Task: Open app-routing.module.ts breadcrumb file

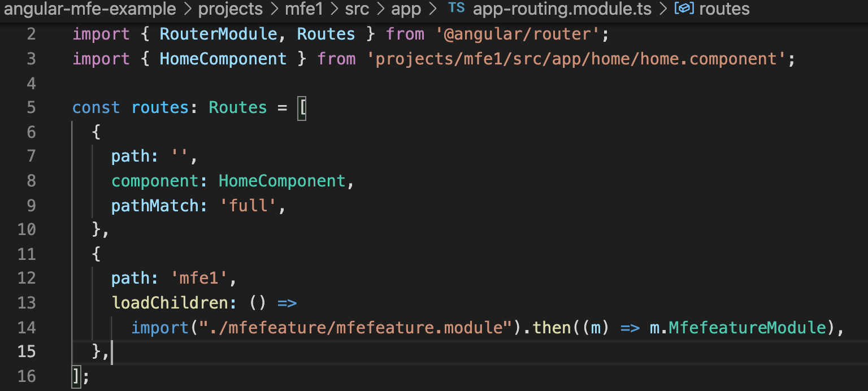Action: [x=562, y=9]
